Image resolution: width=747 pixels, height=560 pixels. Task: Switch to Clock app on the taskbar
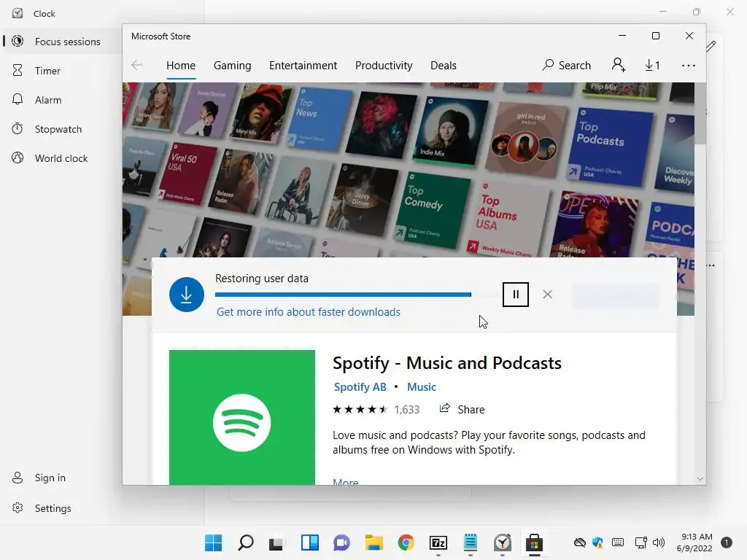coord(503,542)
